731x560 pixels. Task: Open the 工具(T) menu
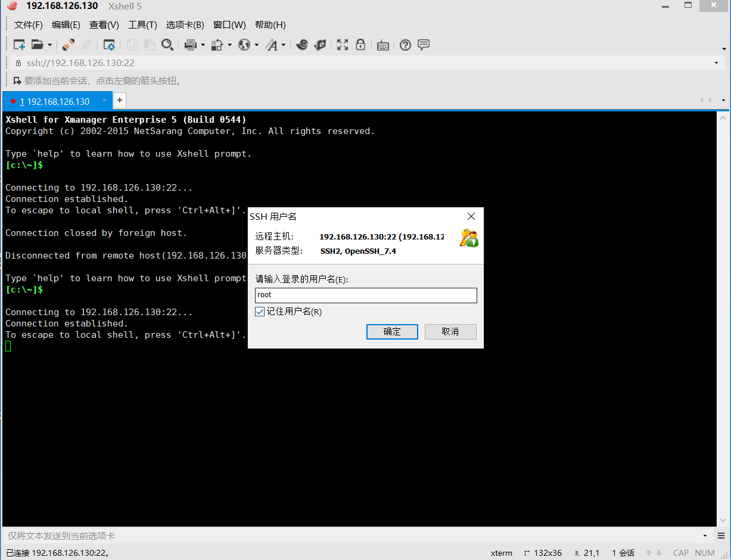pos(142,24)
